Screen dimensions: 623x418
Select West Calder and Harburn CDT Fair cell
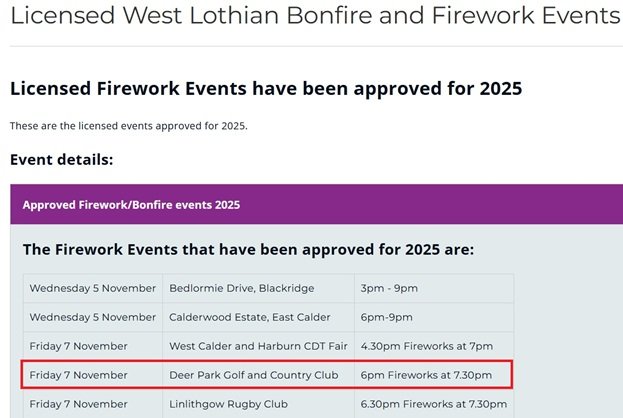click(257, 346)
